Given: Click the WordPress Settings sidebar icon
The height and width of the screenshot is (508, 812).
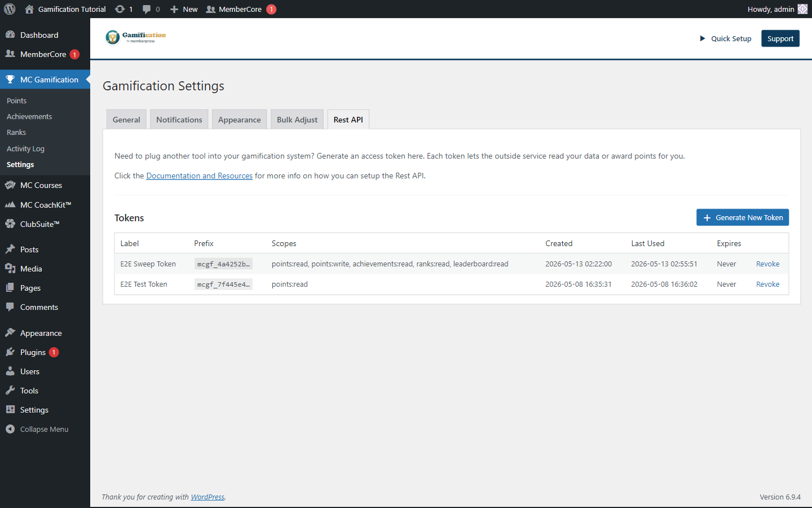Looking at the screenshot, I should [x=10, y=409].
